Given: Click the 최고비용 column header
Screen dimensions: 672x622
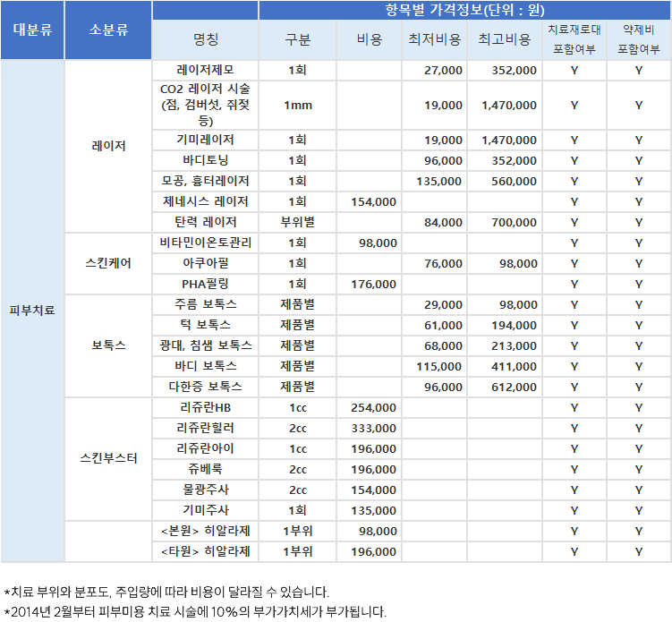Looking at the screenshot, I should (506, 40).
